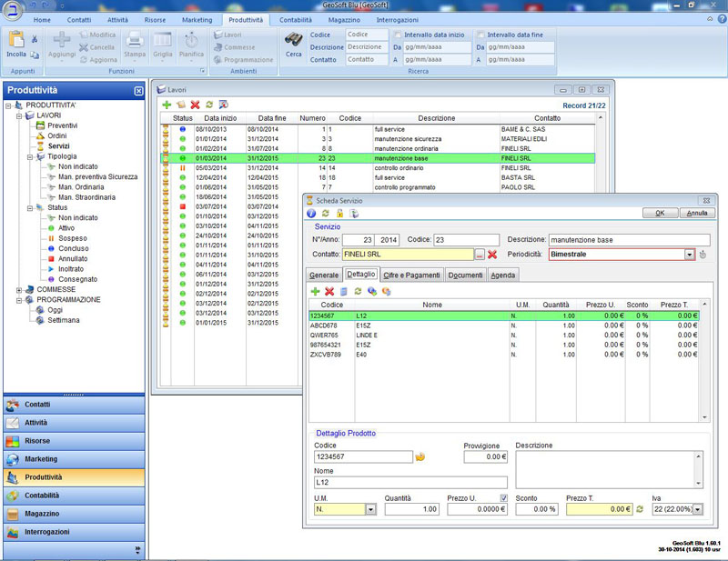Click product lookup icon beside Codice 1234567
Screen dimensions: 728x561
tap(420, 456)
